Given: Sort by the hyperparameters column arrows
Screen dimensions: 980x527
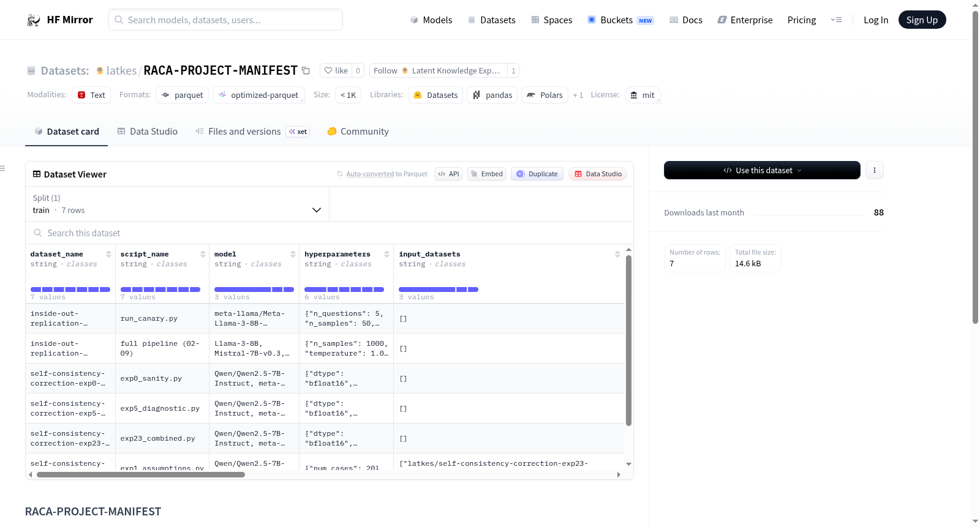Looking at the screenshot, I should tap(386, 254).
